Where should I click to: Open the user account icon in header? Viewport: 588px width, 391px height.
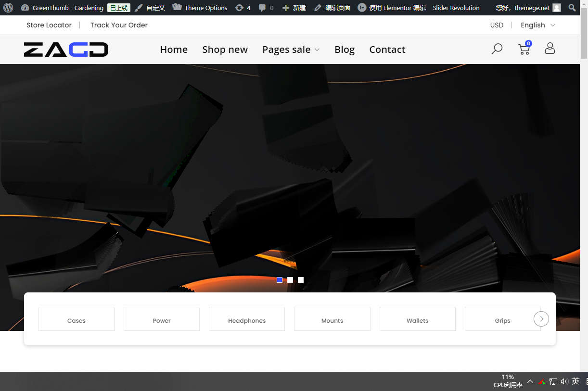click(550, 48)
